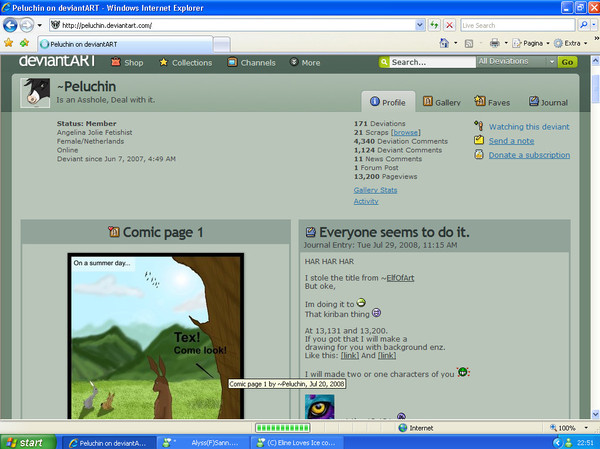600x449 pixels.
Task: Open the Shop menu item
Action: coord(127,62)
